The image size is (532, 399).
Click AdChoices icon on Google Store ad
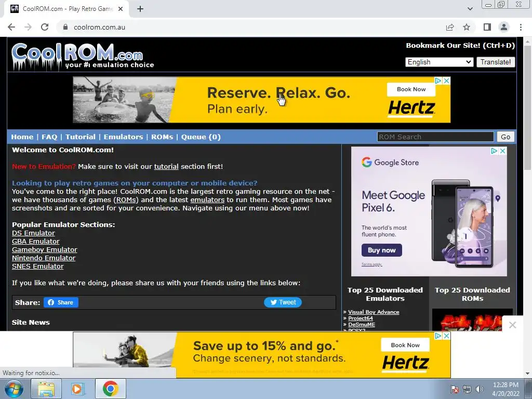point(495,151)
